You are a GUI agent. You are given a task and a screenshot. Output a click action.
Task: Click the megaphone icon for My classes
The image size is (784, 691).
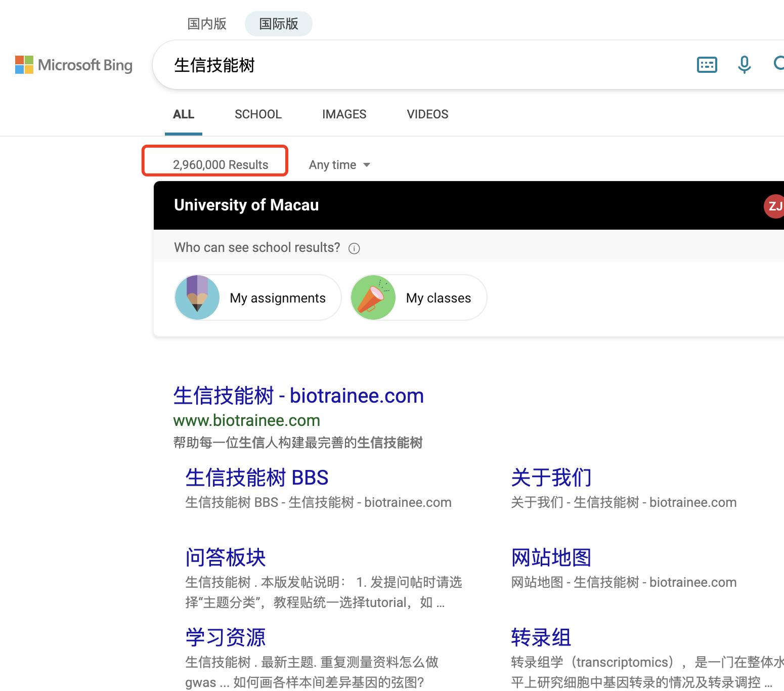pos(373,297)
